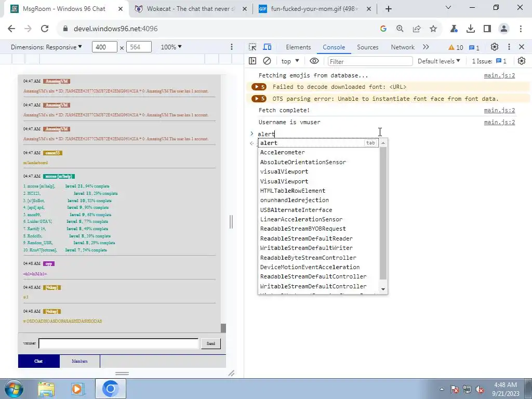Open DevTools customize three-dot menu
Viewport: 532px width, 399px height.
[509, 47]
